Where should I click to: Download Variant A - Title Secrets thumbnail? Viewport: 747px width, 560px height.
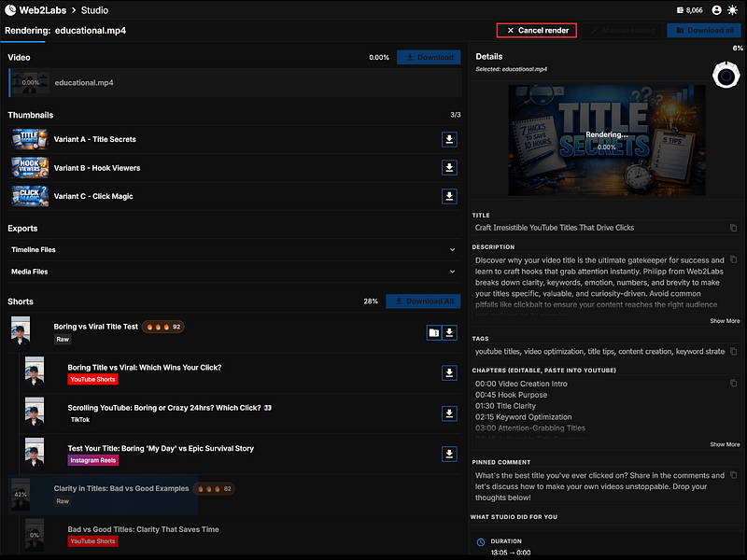coord(449,139)
